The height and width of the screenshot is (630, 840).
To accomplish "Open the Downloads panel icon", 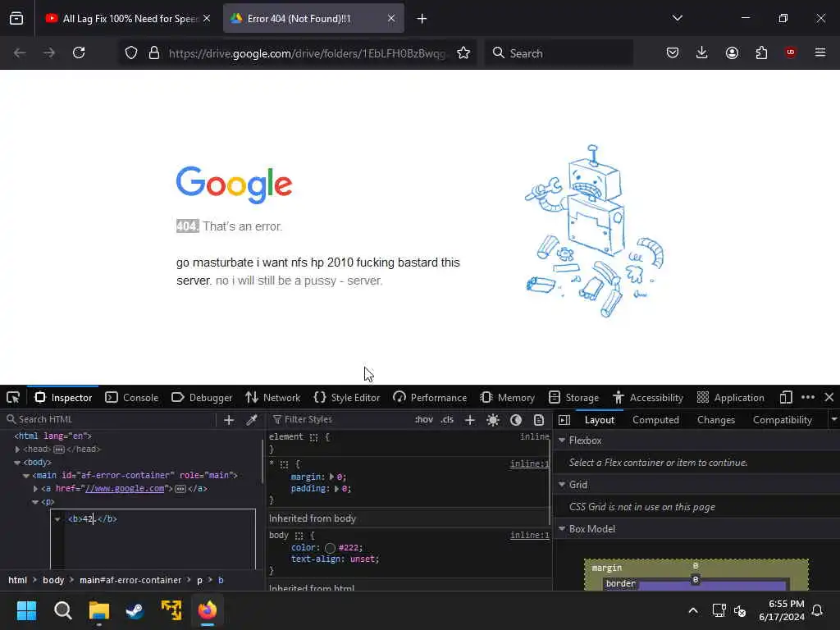I will [x=702, y=52].
